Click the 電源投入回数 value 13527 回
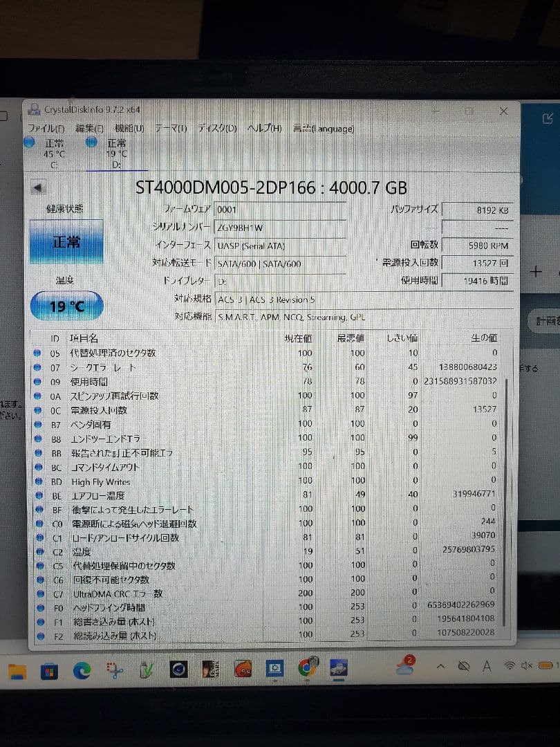This screenshot has width=560, height=747. point(478,263)
